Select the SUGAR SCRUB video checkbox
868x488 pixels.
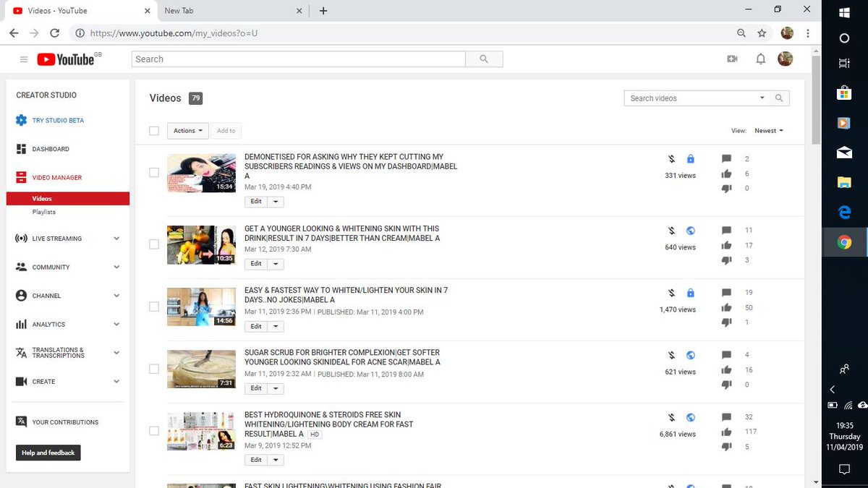point(154,369)
